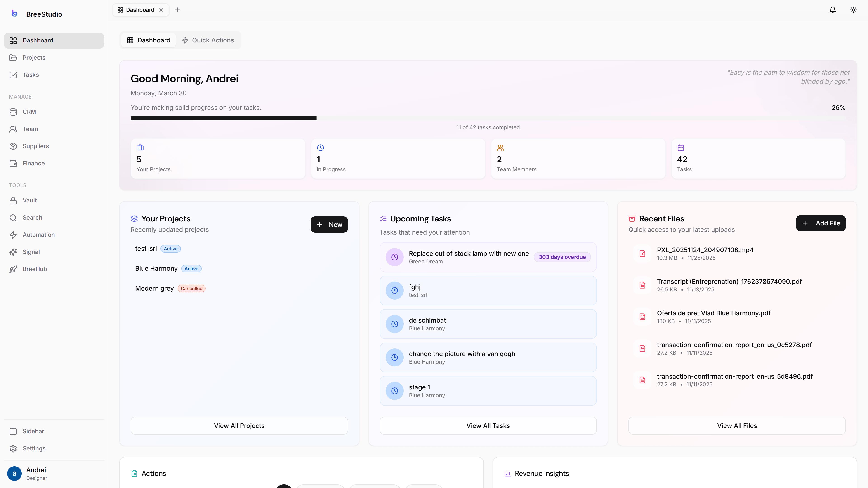This screenshot has height=488, width=868.
Task: Click the Recent Files archive icon
Action: click(632, 219)
